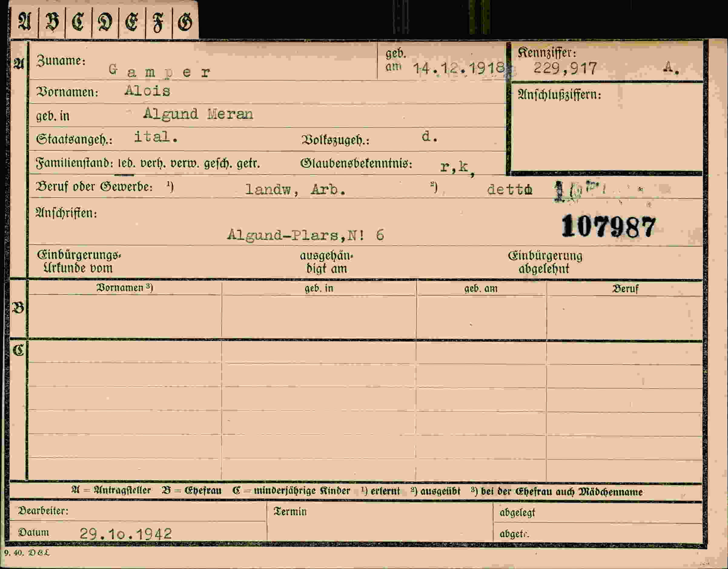This screenshot has width=728, height=569.
Task: Click the 'Termin' label
Action: pos(290,511)
